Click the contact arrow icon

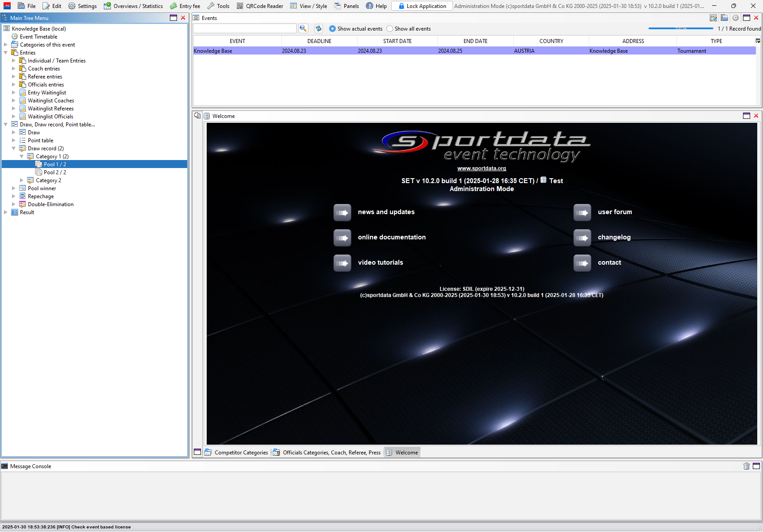582,263
